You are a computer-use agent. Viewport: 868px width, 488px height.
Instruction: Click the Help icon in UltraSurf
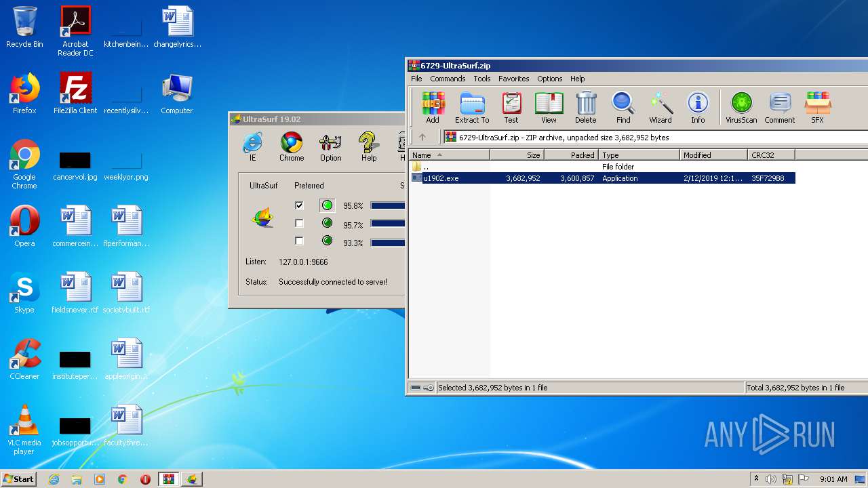point(368,147)
